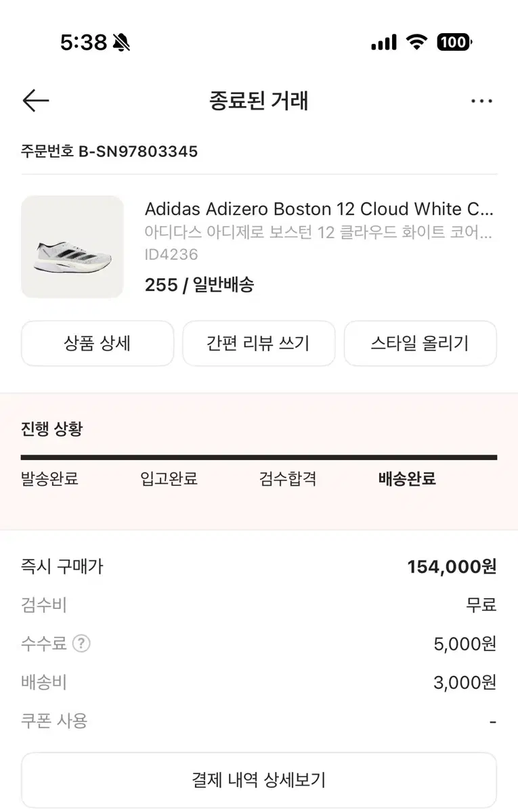Screen dimensions: 518x812
Task: Tap the back arrow icon
Action: 36,101
